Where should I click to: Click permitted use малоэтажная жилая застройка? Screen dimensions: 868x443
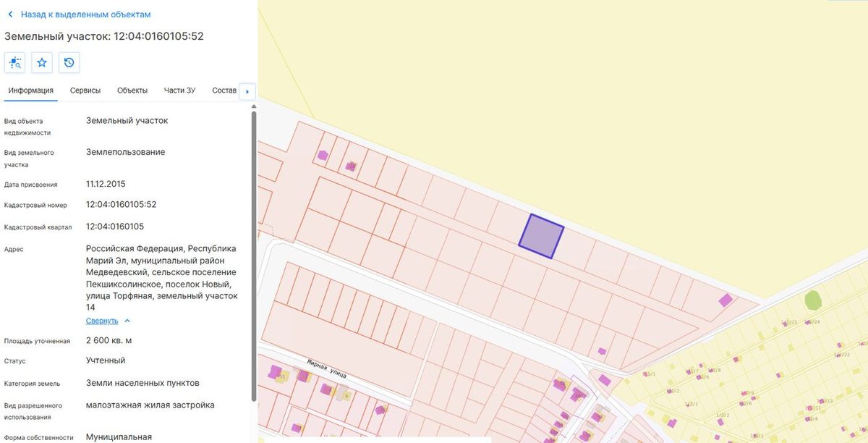click(x=150, y=405)
